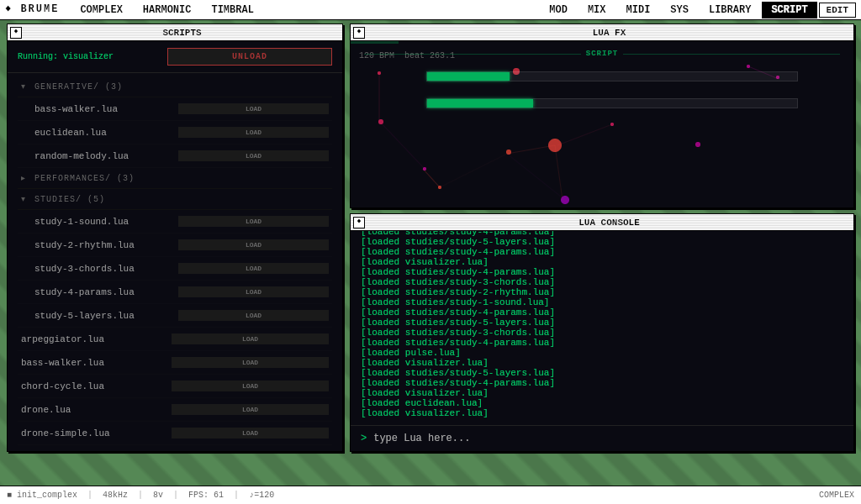
Task: Switch to the TIMBRAL view
Action: 233,9
